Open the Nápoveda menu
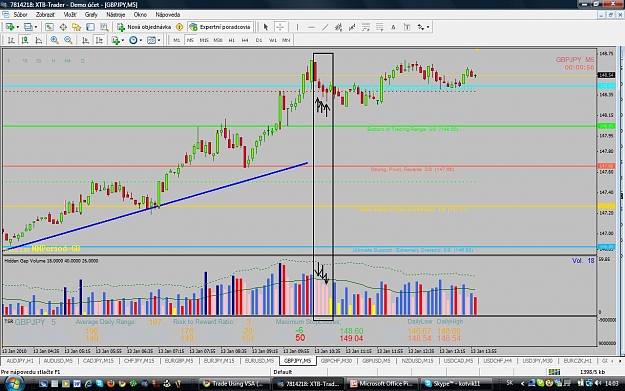Image resolution: width=625 pixels, height=391 pixels. [x=168, y=14]
